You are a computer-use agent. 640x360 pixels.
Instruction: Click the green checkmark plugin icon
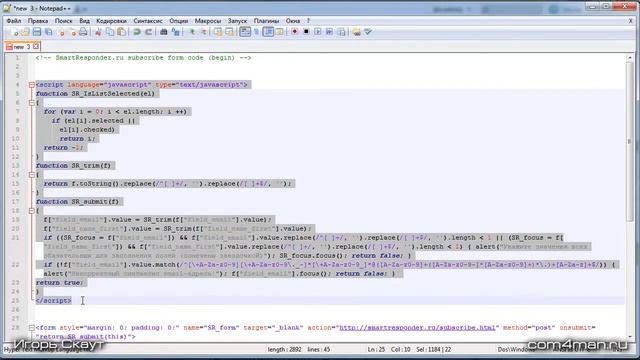click(368, 32)
